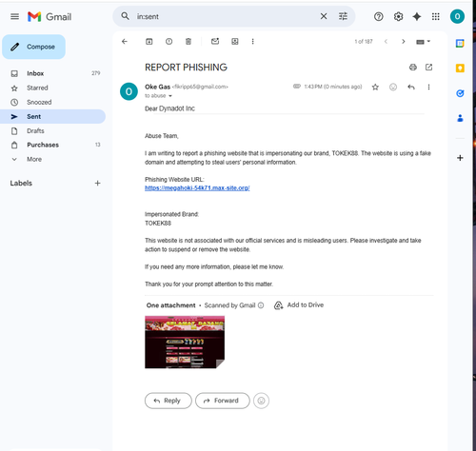The height and width of the screenshot is (451, 476).
Task: Go to the newer message arrow
Action: [386, 41]
